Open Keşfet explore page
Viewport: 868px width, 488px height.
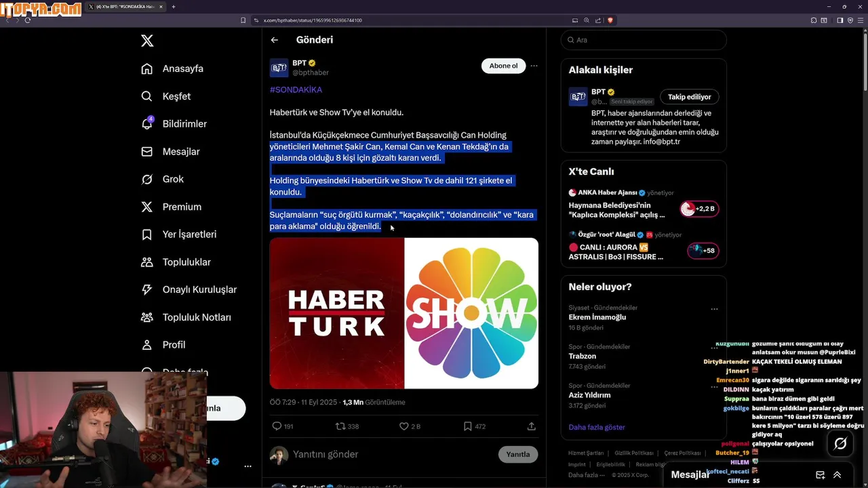tap(165, 96)
